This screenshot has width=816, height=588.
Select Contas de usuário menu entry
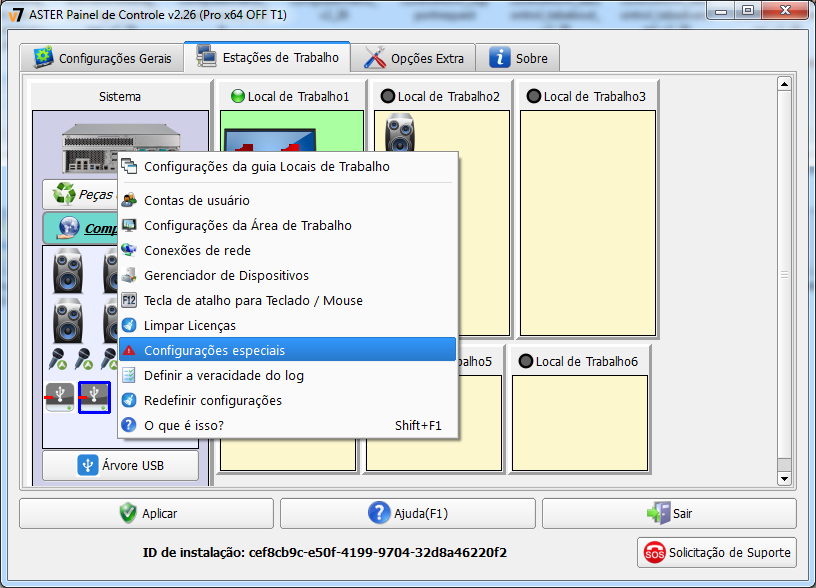coord(288,200)
